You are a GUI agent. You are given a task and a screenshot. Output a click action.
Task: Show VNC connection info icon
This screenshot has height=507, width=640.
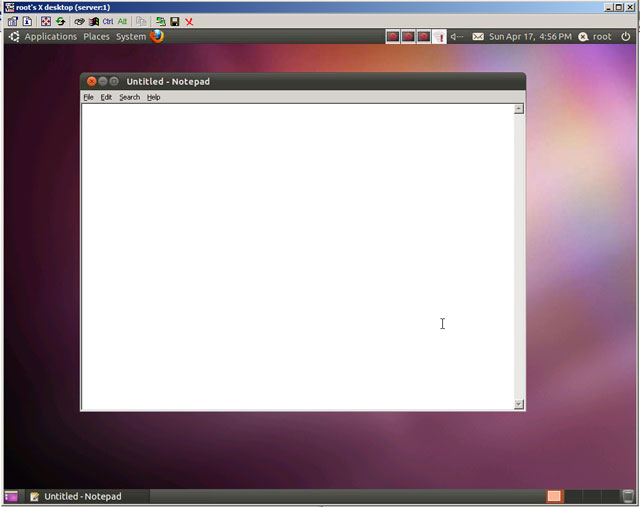27,22
